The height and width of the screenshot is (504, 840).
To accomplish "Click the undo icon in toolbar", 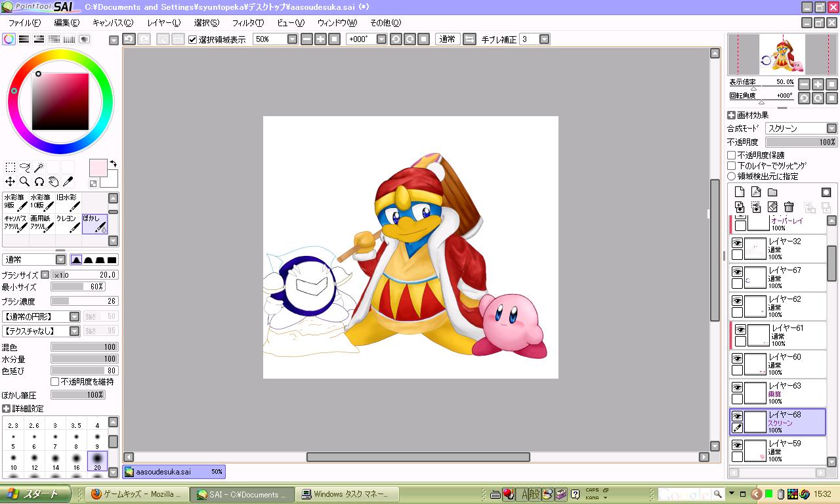I will tap(129, 39).
